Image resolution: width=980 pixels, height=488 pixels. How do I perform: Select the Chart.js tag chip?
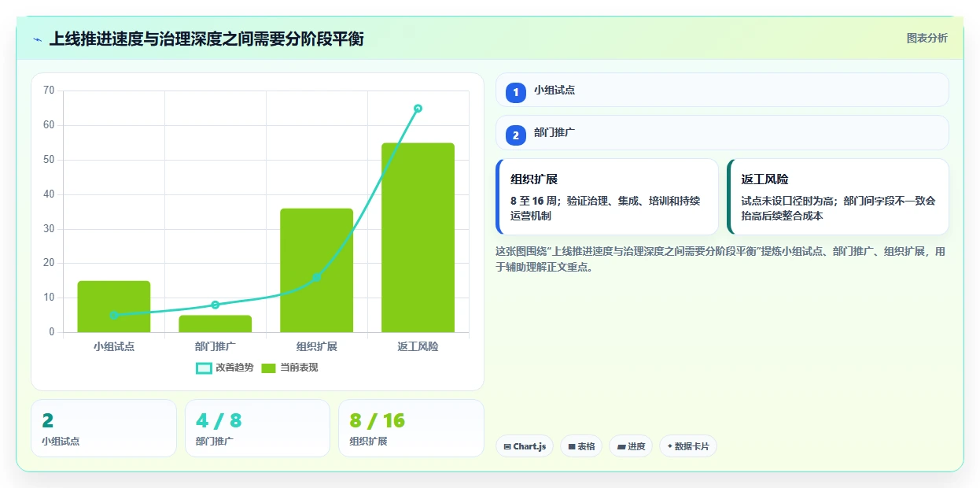point(525,446)
